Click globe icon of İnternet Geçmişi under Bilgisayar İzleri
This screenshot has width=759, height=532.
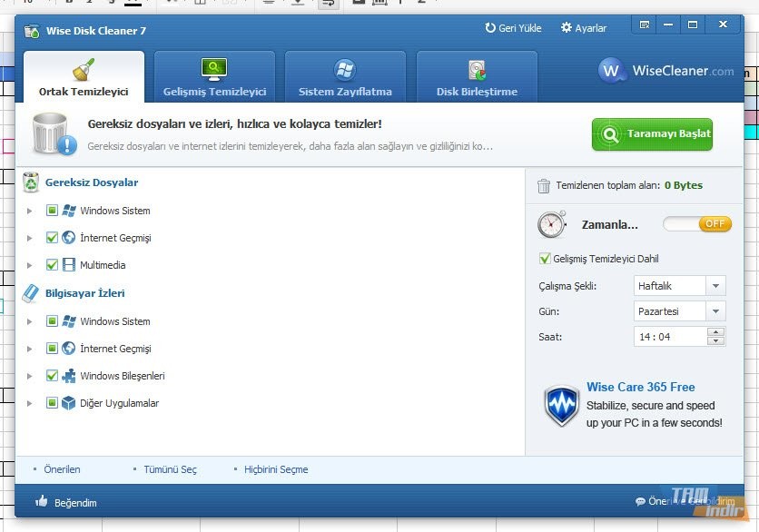pyautogui.click(x=69, y=348)
